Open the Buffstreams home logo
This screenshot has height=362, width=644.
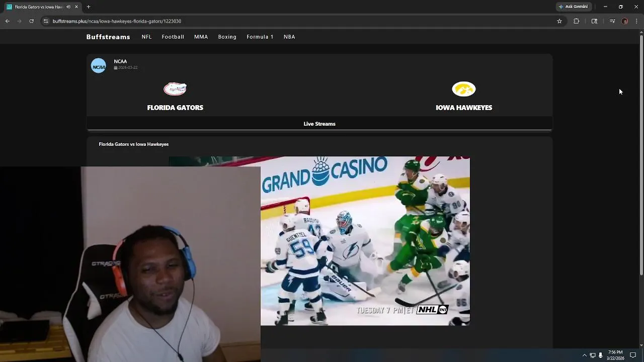click(108, 37)
